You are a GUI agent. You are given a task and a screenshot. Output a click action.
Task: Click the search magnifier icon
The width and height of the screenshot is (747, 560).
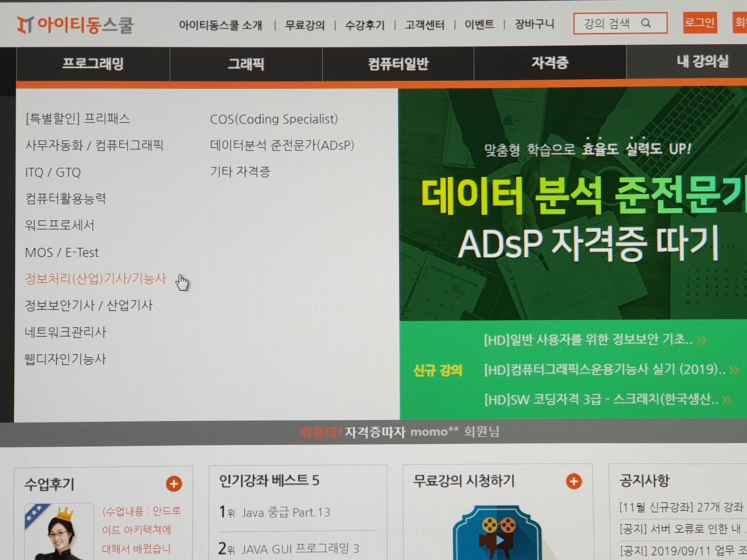[646, 23]
